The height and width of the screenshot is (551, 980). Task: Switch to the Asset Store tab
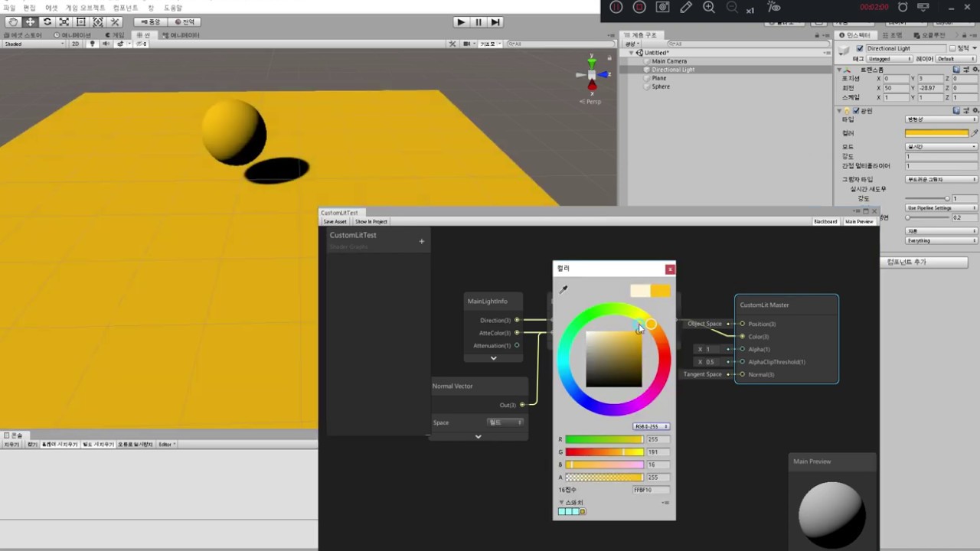click(24, 35)
